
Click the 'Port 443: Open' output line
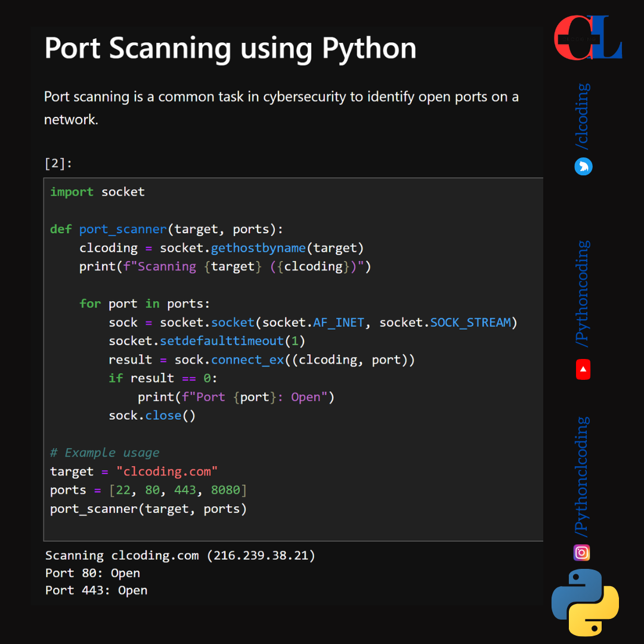(96, 590)
